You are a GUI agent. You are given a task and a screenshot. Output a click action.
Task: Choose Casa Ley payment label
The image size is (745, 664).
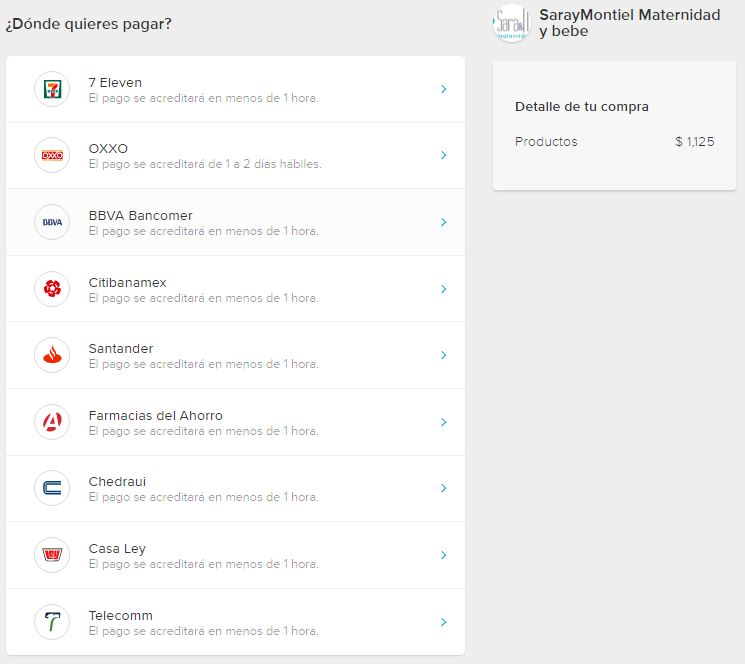pos(117,549)
